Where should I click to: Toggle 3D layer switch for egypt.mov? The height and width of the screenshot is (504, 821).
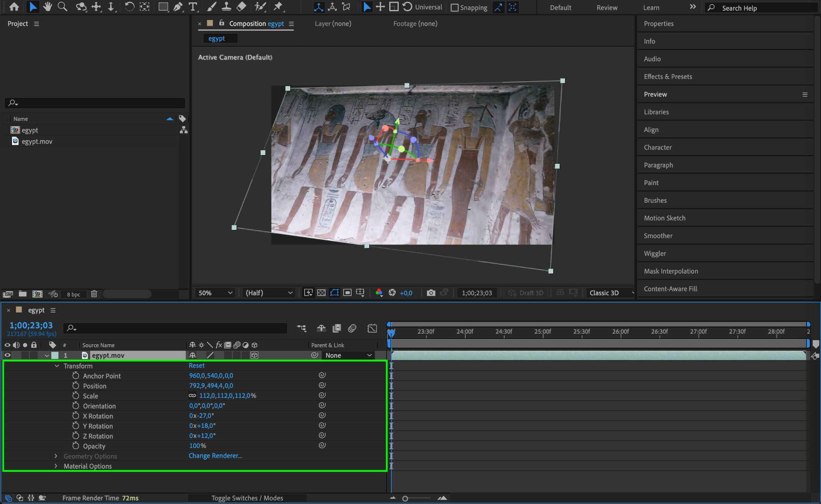pyautogui.click(x=255, y=355)
